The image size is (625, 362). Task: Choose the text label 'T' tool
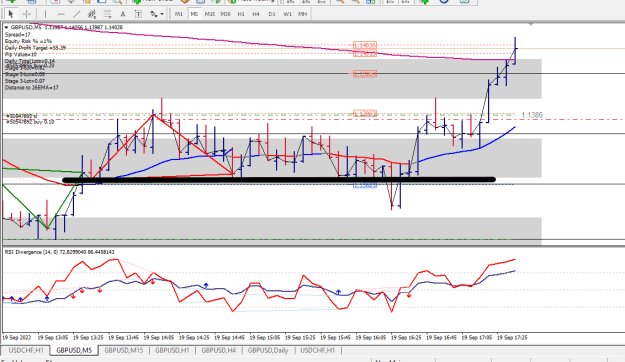(x=138, y=14)
